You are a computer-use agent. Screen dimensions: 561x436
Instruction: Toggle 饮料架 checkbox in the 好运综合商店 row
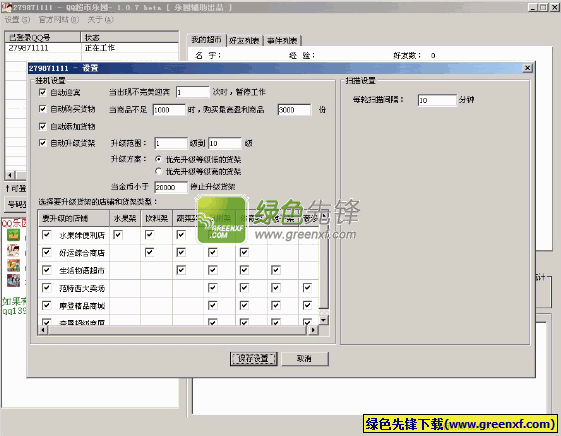[149, 253]
